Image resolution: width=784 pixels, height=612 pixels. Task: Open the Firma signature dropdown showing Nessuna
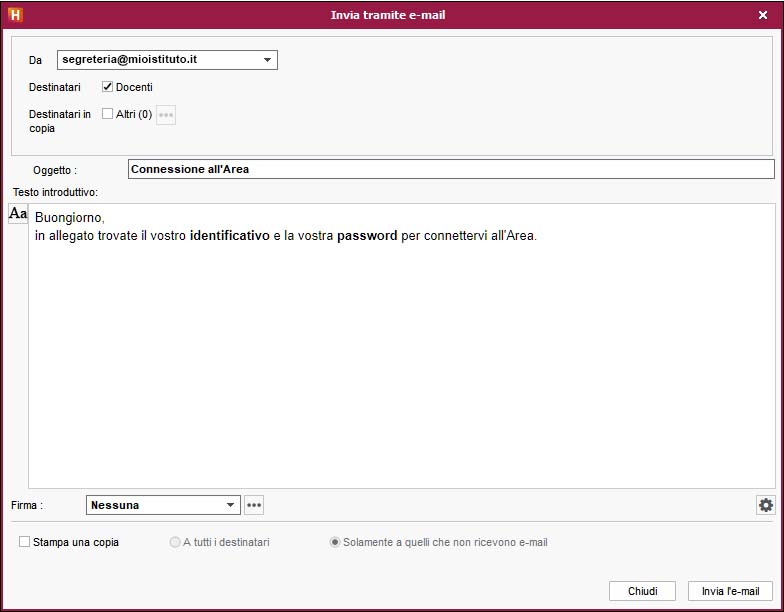pos(230,505)
